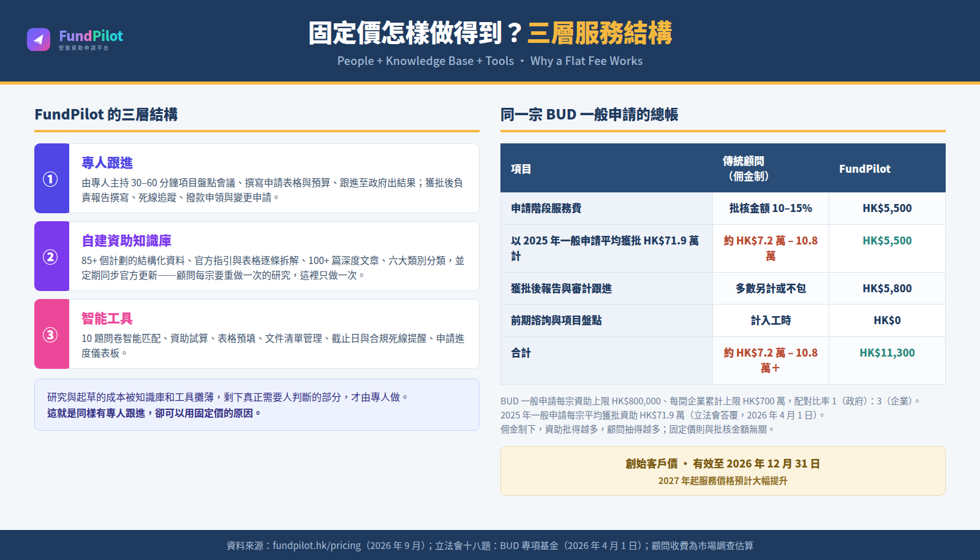Click HK$5,500 in the 申請階段服務費 row
The width and height of the screenshot is (980, 560).
pyautogui.click(x=887, y=208)
